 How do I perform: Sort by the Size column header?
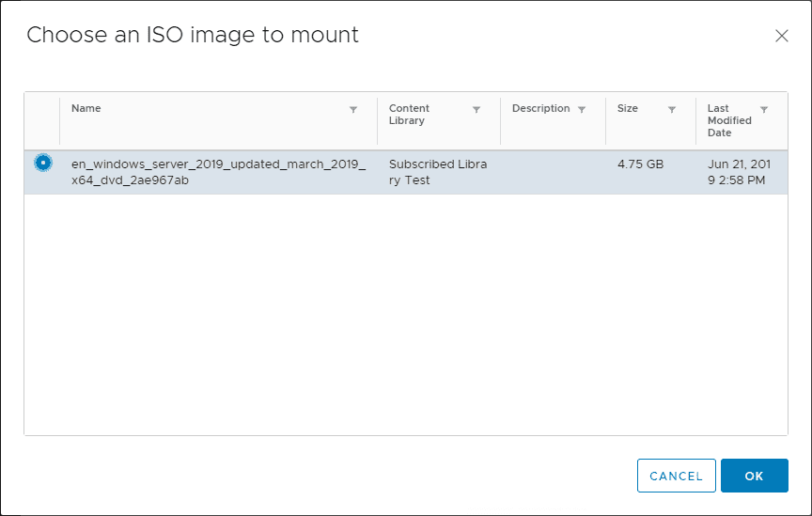point(628,108)
